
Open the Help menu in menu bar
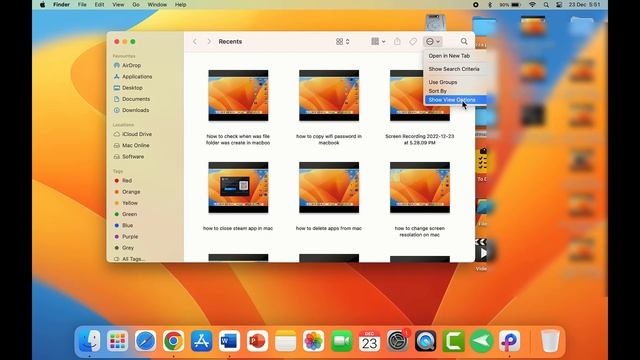tap(180, 5)
